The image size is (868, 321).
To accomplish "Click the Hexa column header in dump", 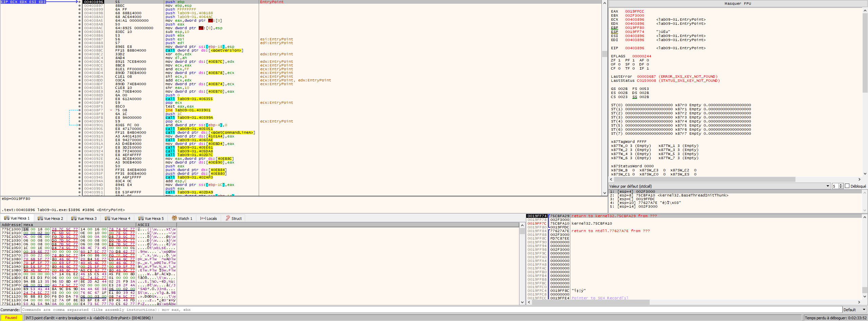I will 79,225.
